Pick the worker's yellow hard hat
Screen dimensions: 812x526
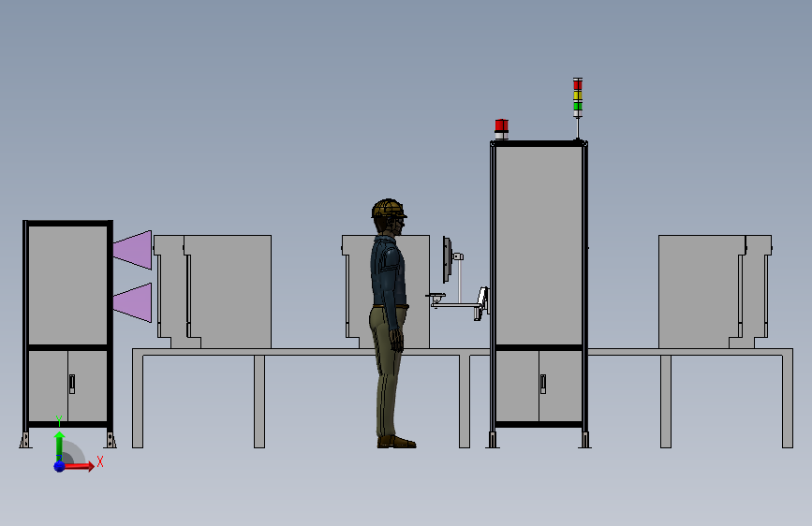[x=389, y=209]
